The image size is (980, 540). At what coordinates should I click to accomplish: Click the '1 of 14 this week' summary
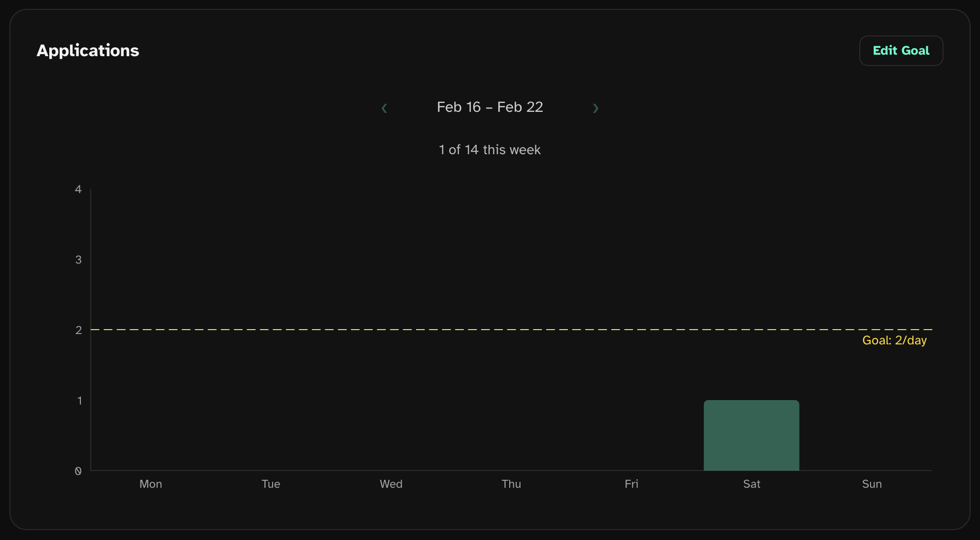490,150
